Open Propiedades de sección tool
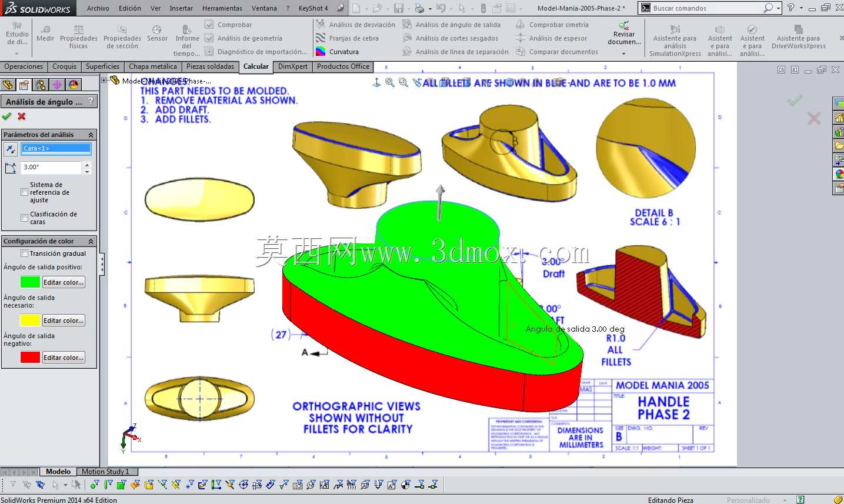The height and width of the screenshot is (504, 844). pos(122,38)
